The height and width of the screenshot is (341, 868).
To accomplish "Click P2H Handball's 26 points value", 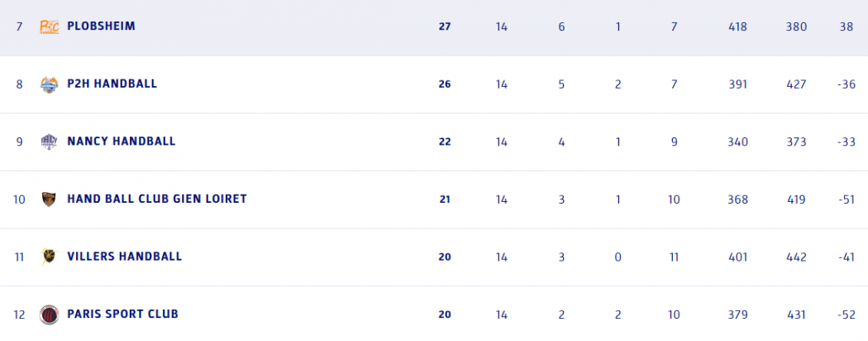I will click(x=445, y=84).
